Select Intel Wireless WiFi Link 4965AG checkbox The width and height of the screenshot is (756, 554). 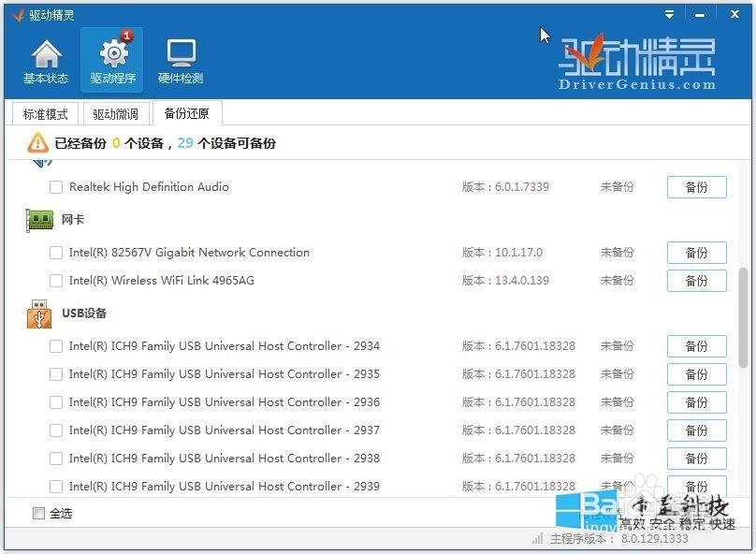click(54, 280)
